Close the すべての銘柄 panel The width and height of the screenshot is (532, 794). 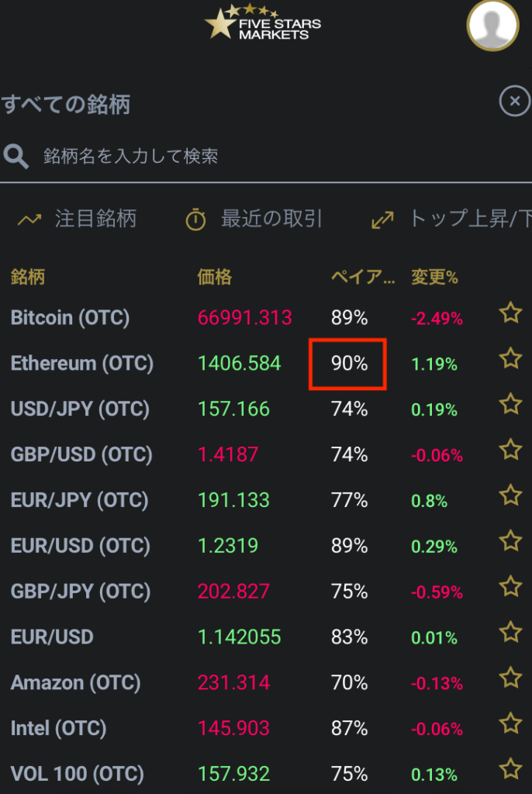click(x=515, y=102)
